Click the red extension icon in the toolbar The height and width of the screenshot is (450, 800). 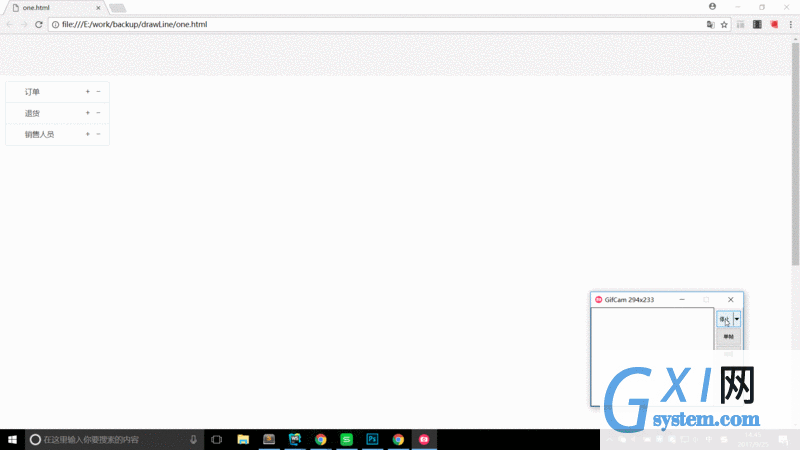[x=774, y=24]
